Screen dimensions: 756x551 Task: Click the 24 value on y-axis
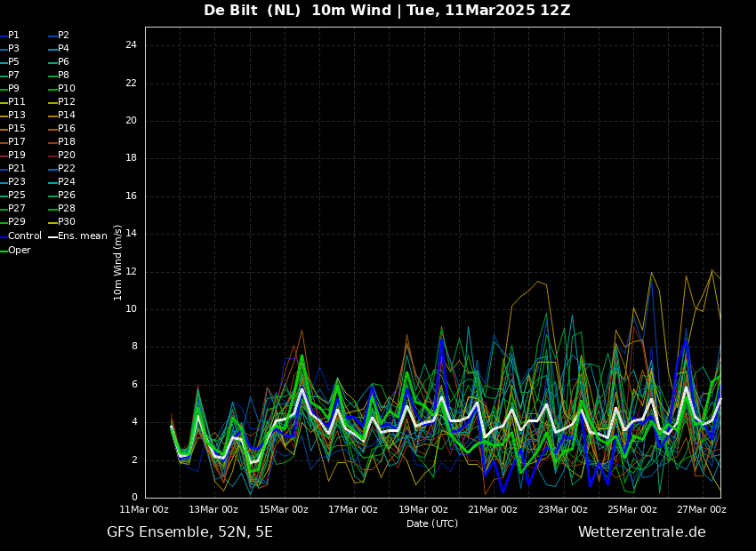[x=131, y=45]
